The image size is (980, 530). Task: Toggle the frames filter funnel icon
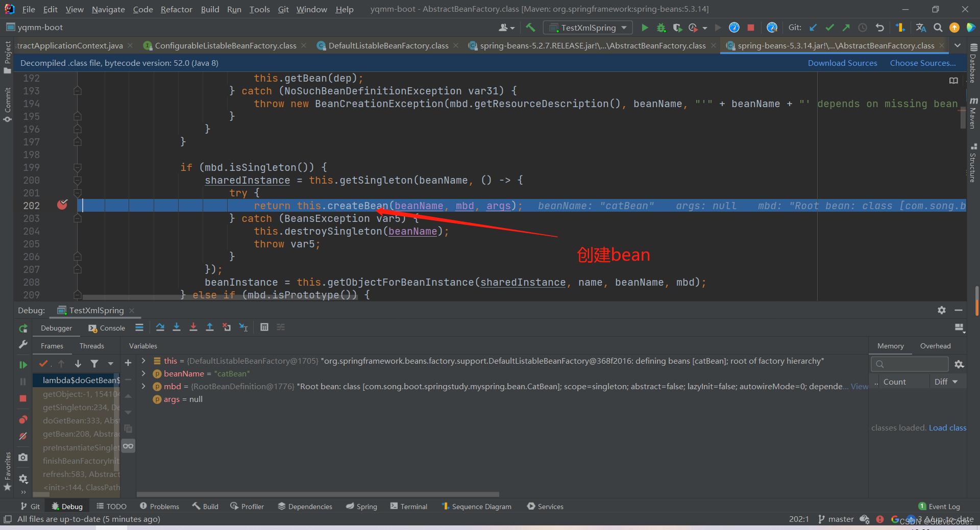[x=94, y=364]
